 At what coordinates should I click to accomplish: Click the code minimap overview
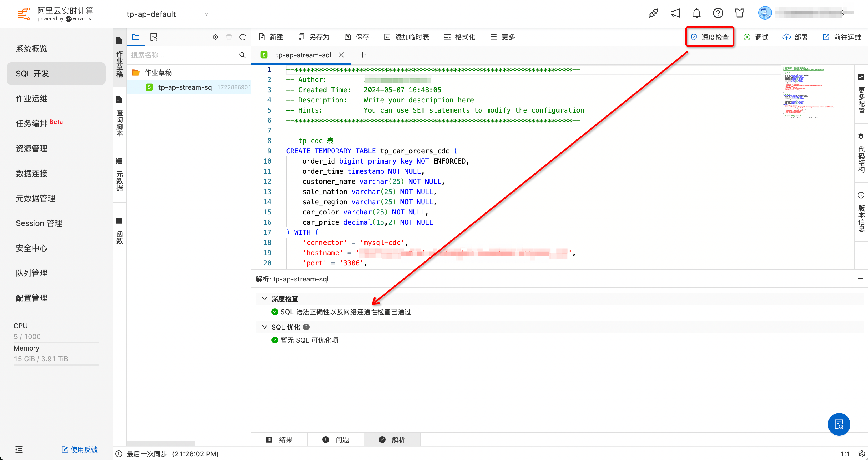coord(807,91)
